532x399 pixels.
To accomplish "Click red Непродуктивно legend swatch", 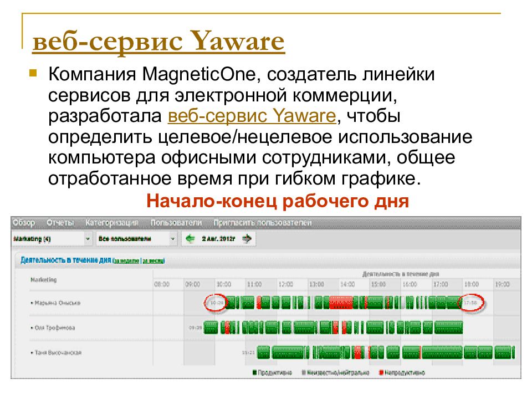I will [381, 372].
